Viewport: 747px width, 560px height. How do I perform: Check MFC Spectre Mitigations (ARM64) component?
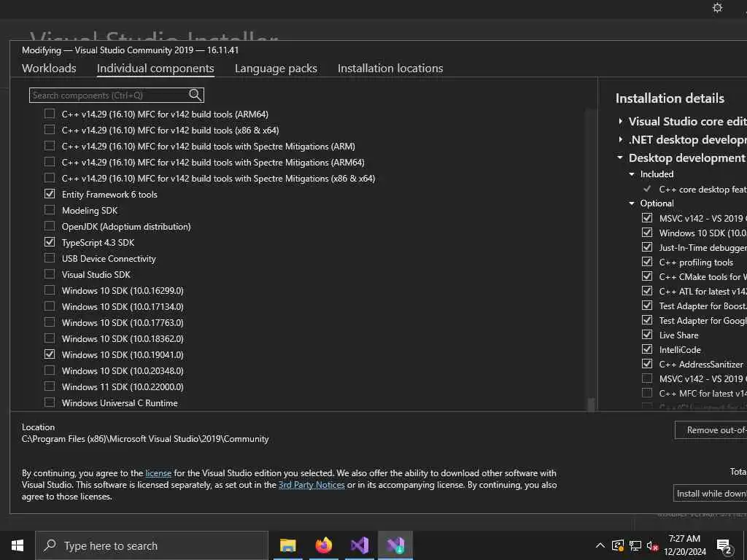(50, 162)
